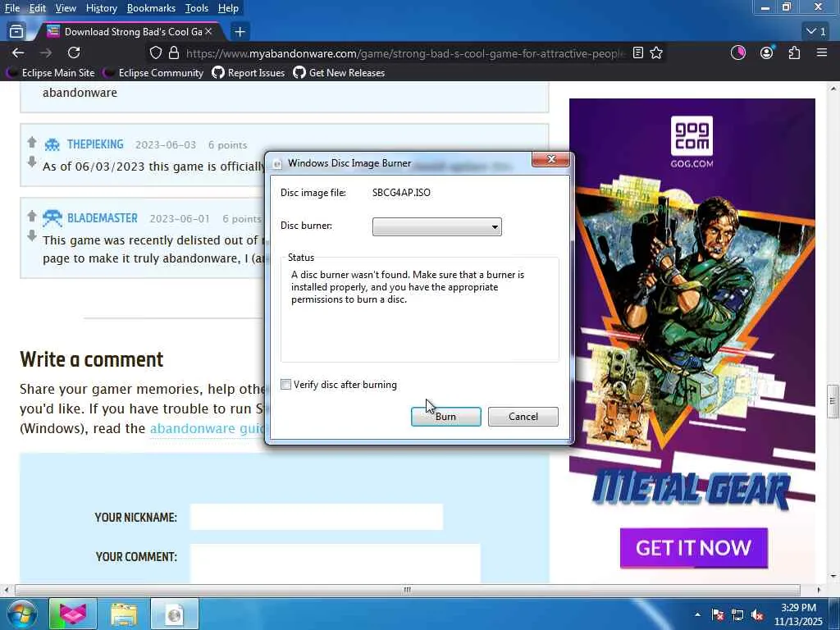Open the Get New Releases bookmark
The height and width of the screenshot is (630, 840).
(x=339, y=72)
